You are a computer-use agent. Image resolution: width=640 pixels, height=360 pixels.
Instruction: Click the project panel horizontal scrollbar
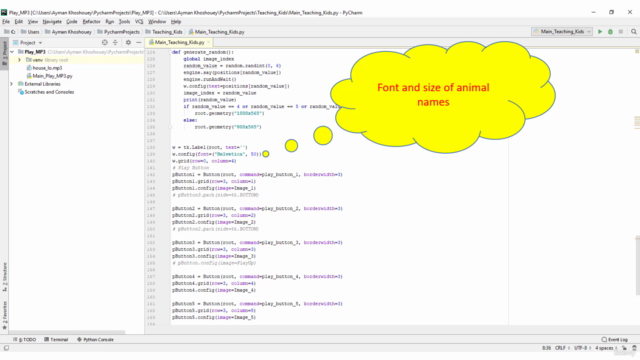67,332
